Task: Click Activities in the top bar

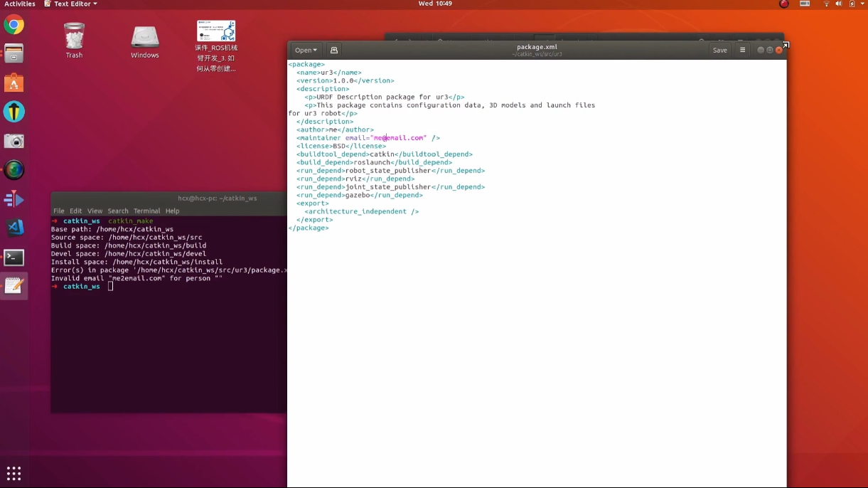Action: coord(20,4)
